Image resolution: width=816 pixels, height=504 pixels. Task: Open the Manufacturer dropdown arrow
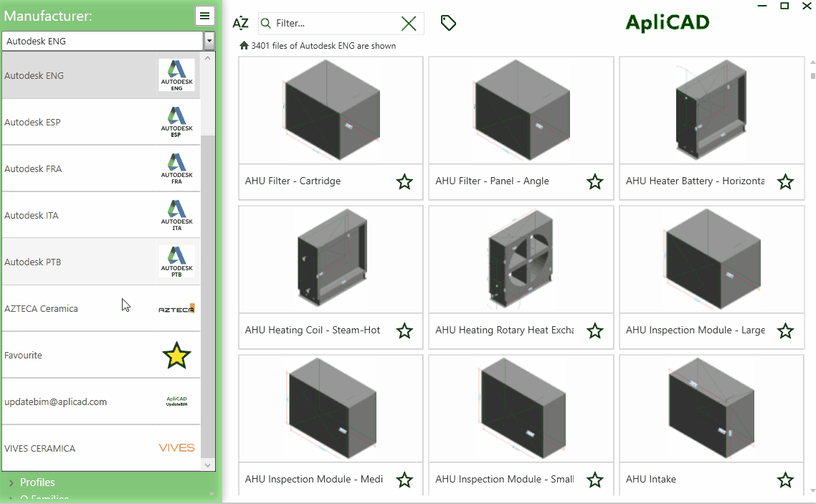(x=209, y=41)
